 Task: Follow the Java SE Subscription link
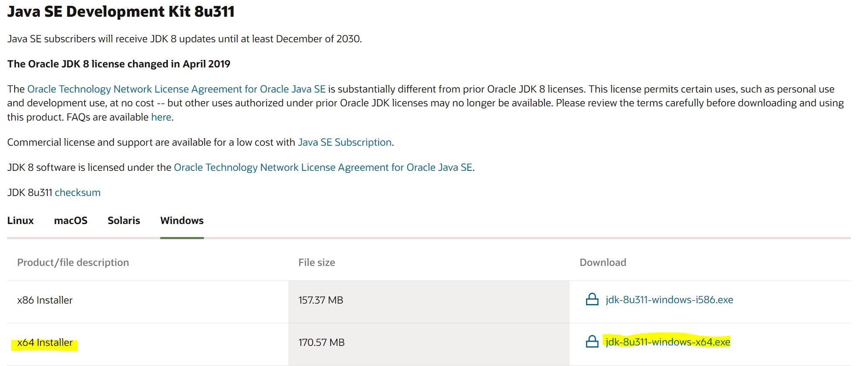tap(344, 142)
